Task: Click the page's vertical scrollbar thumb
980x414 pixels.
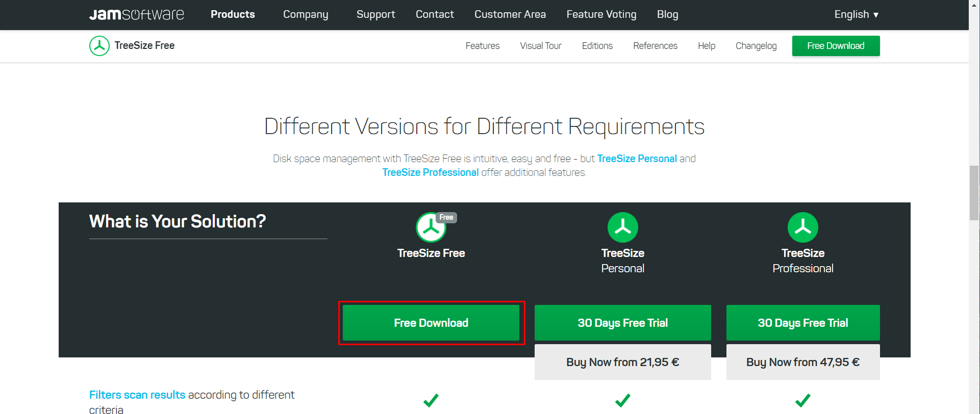Action: click(974, 193)
